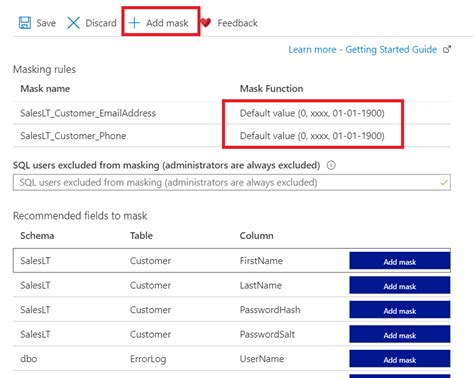Image resolution: width=474 pixels, height=378 pixels.
Task: Click SalesLT schema cell in FirstName row
Action: pyautogui.click(x=35, y=261)
